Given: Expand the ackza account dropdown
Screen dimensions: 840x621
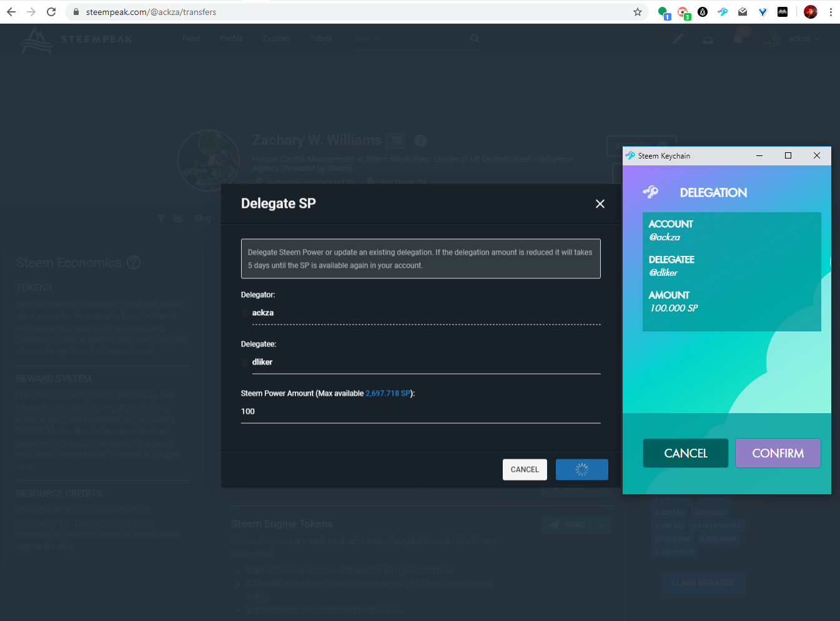Looking at the screenshot, I should [x=804, y=39].
